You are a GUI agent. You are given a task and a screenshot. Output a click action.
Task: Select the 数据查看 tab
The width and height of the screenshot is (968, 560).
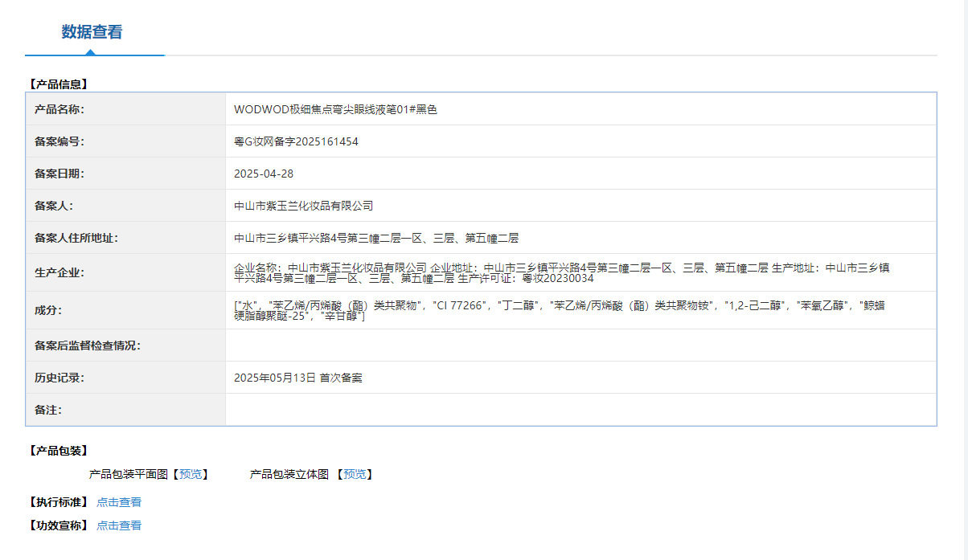tap(92, 32)
